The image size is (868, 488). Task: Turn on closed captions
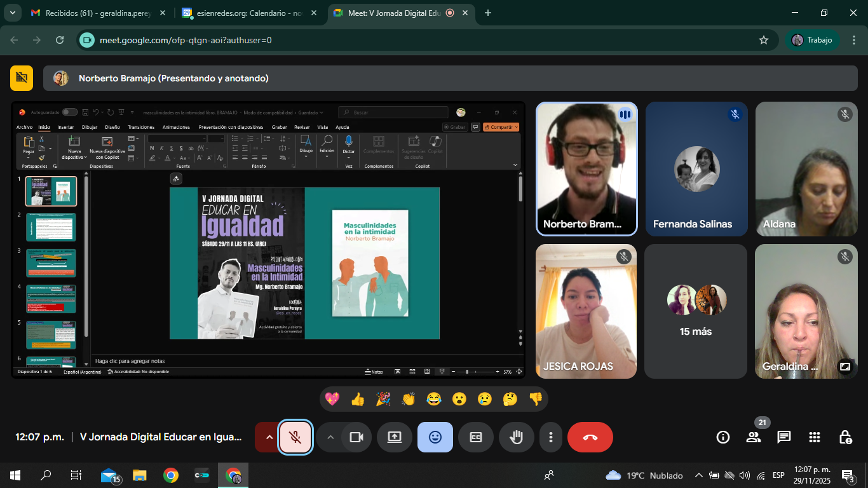(x=476, y=437)
